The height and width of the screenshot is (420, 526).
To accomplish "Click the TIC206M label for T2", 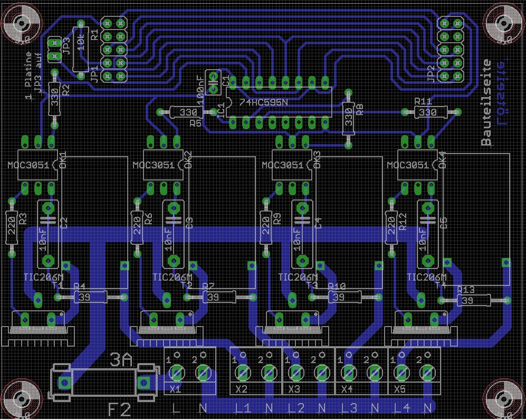I will [173, 278].
